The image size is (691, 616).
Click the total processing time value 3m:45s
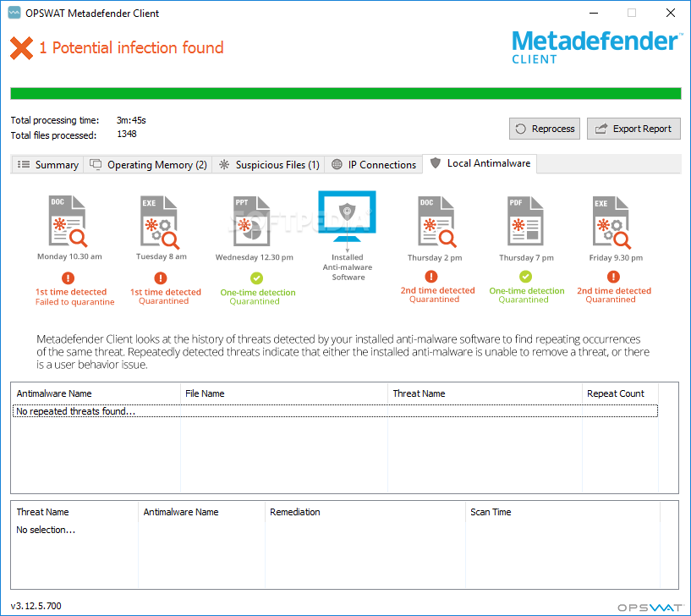click(x=131, y=120)
